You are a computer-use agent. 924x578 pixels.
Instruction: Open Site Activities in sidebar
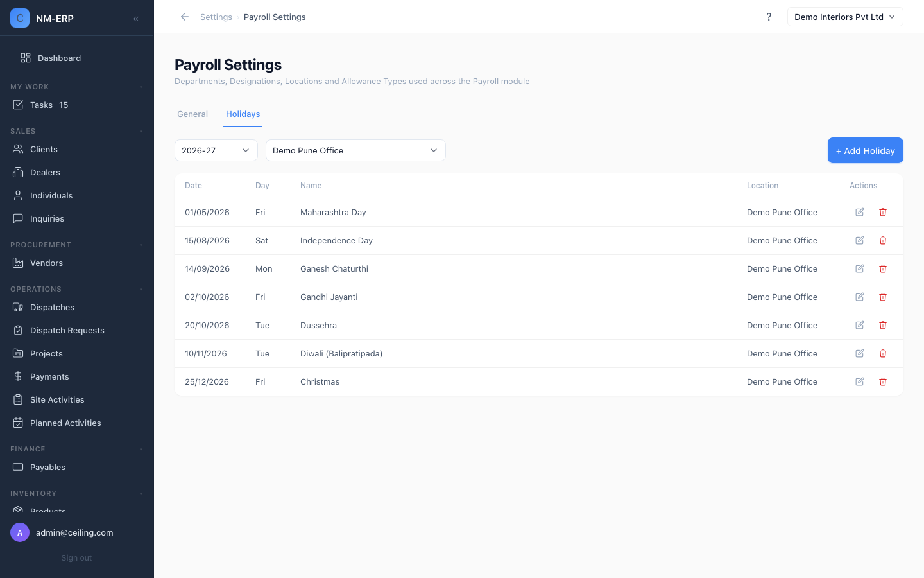pos(77,399)
